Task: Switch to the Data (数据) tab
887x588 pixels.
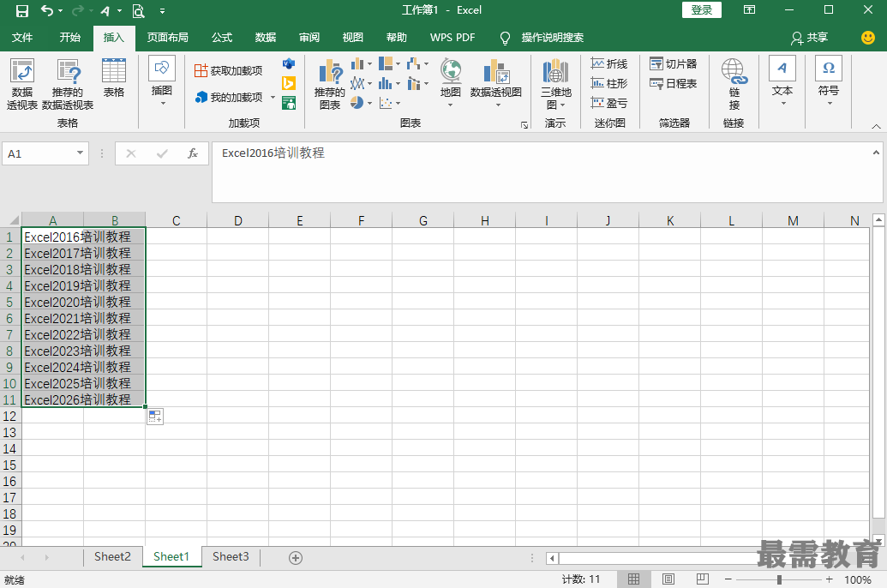Action: (266, 38)
